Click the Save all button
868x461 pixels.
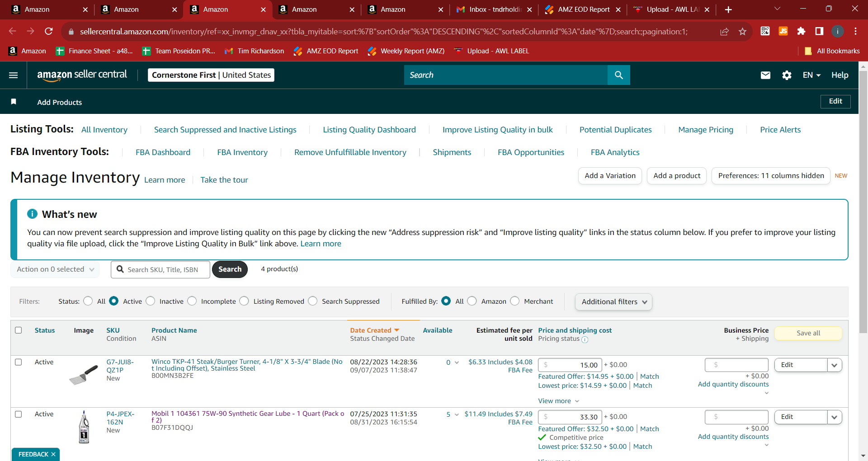pos(808,333)
